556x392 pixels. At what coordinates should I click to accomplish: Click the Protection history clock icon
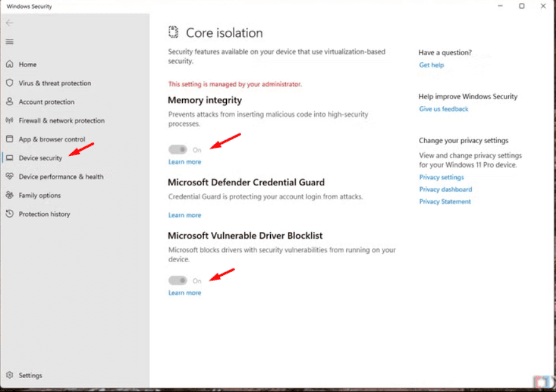(x=9, y=214)
